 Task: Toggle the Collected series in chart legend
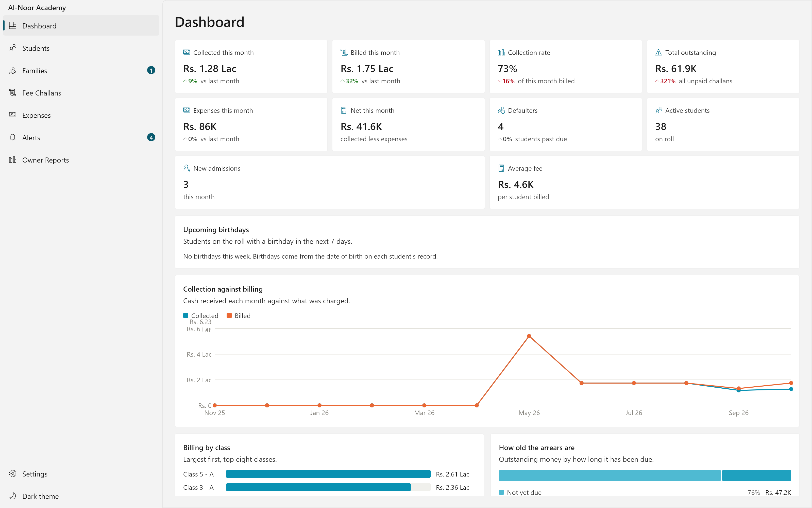(x=201, y=315)
